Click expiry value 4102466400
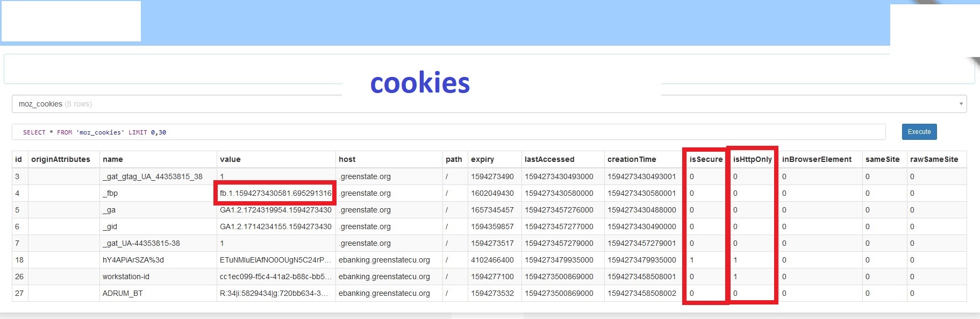Image resolution: width=980 pixels, height=319 pixels. point(492,260)
